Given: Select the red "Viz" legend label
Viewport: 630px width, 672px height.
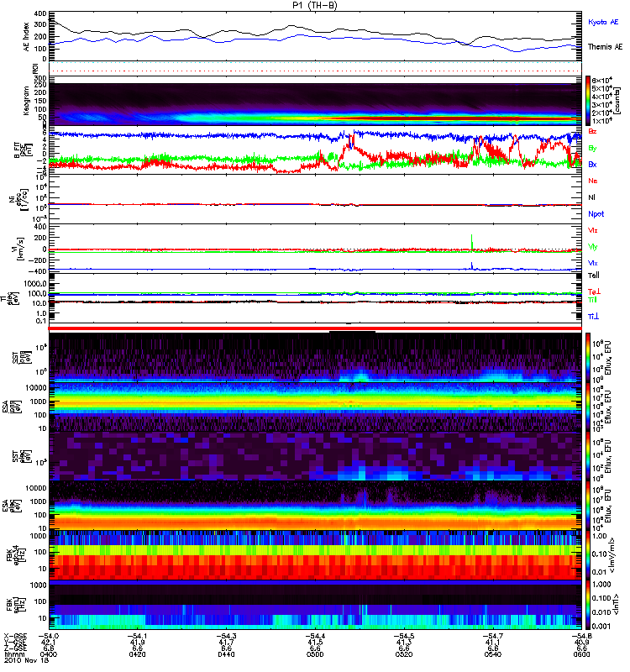Looking at the screenshot, I should point(593,230).
